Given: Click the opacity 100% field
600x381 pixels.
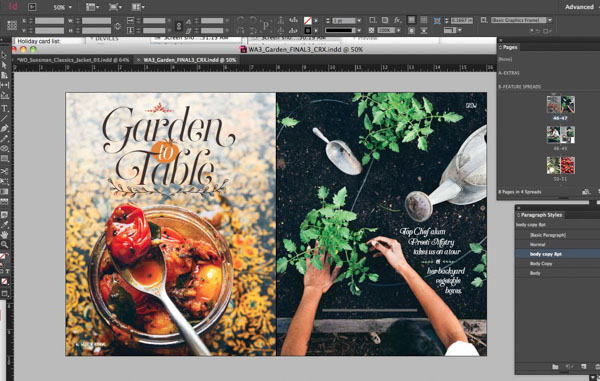Looking at the screenshot, I should pos(386,30).
